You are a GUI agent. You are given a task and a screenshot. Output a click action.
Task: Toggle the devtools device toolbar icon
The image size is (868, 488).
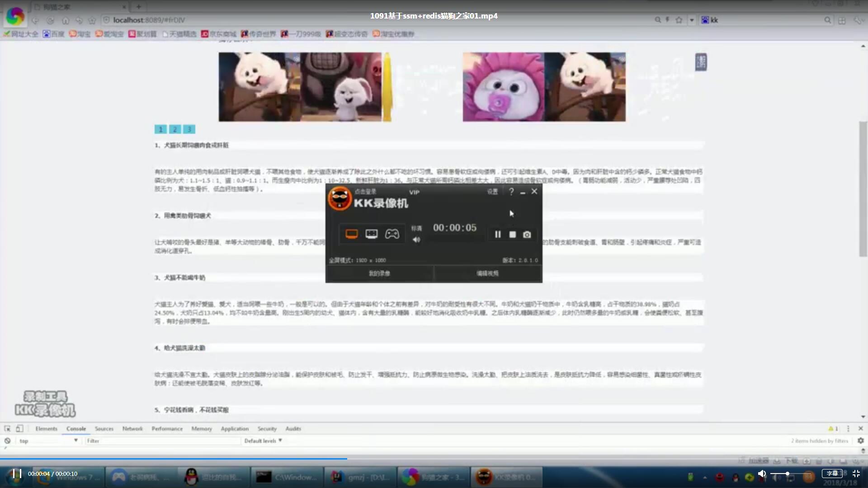[19, 428]
